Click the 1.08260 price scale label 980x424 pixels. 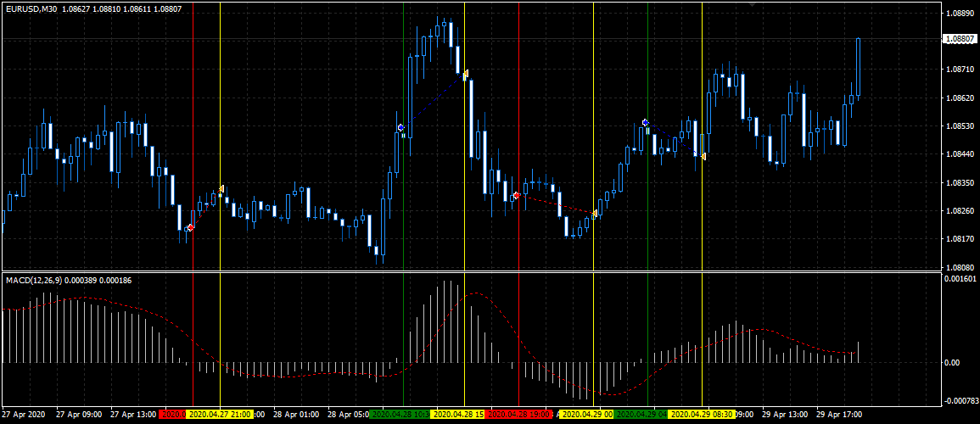click(x=958, y=211)
